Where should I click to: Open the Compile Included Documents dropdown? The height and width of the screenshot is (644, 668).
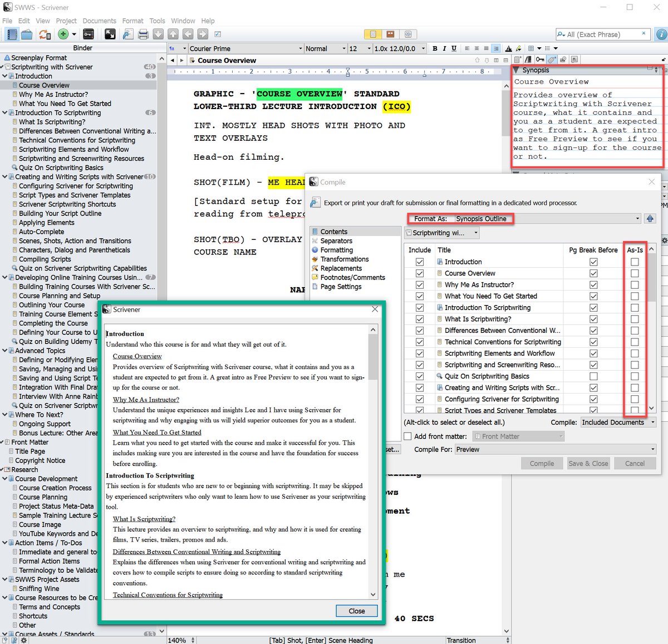point(618,422)
